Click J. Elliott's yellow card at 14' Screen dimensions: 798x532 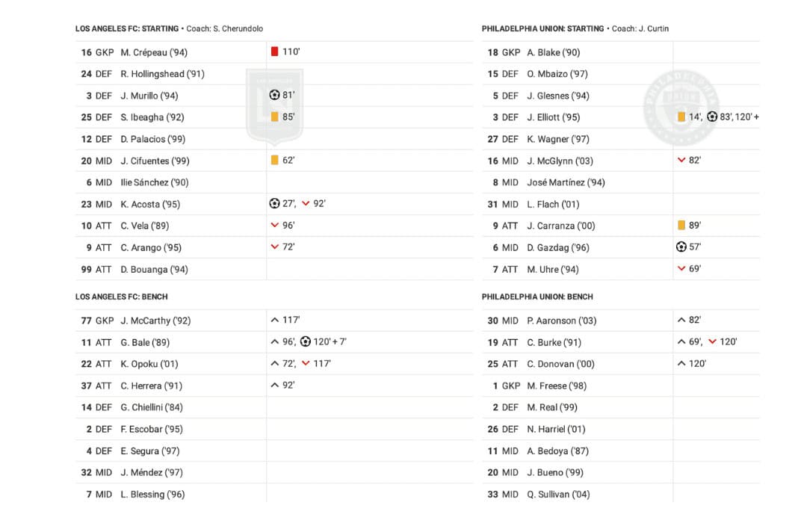(x=681, y=117)
